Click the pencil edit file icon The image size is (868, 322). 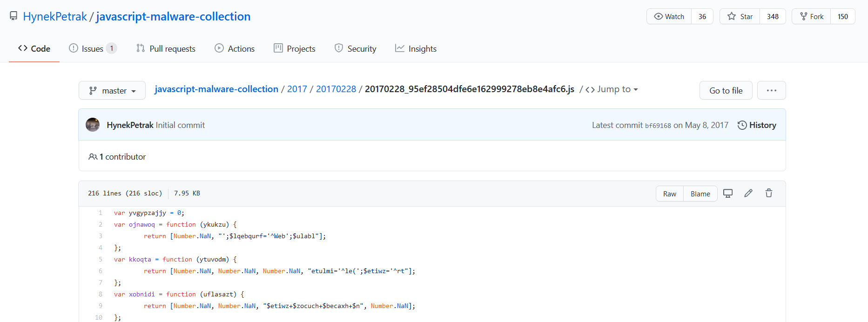pos(748,194)
